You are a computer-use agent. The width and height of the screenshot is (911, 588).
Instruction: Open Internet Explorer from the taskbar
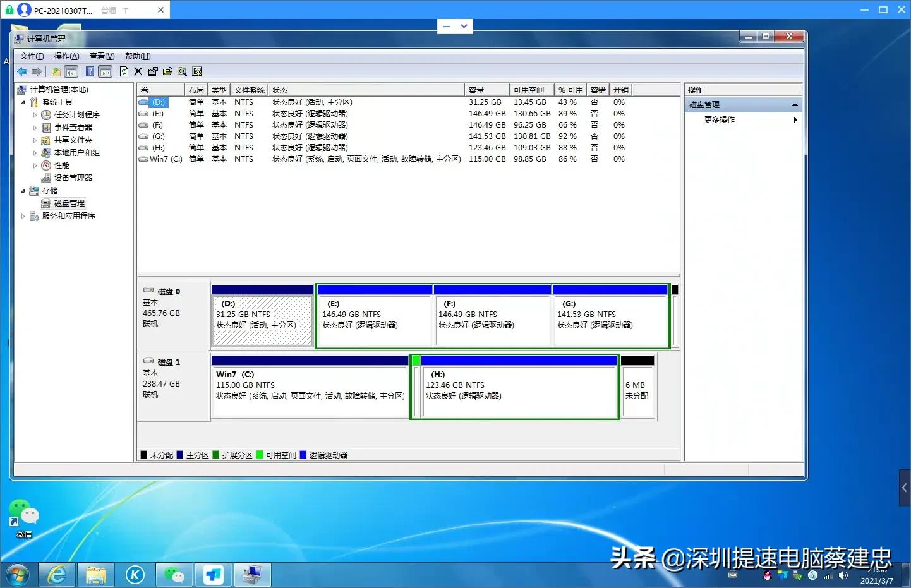click(x=57, y=575)
